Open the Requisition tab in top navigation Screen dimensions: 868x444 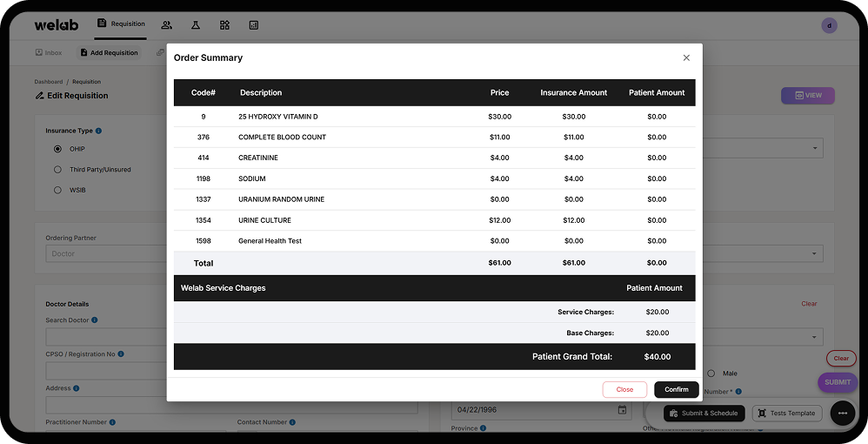121,24
